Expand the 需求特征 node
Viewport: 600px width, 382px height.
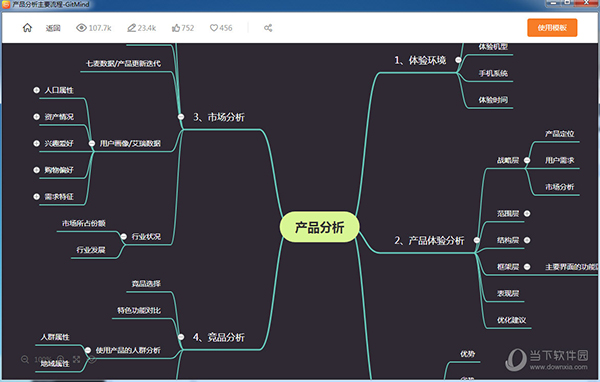tap(36, 196)
